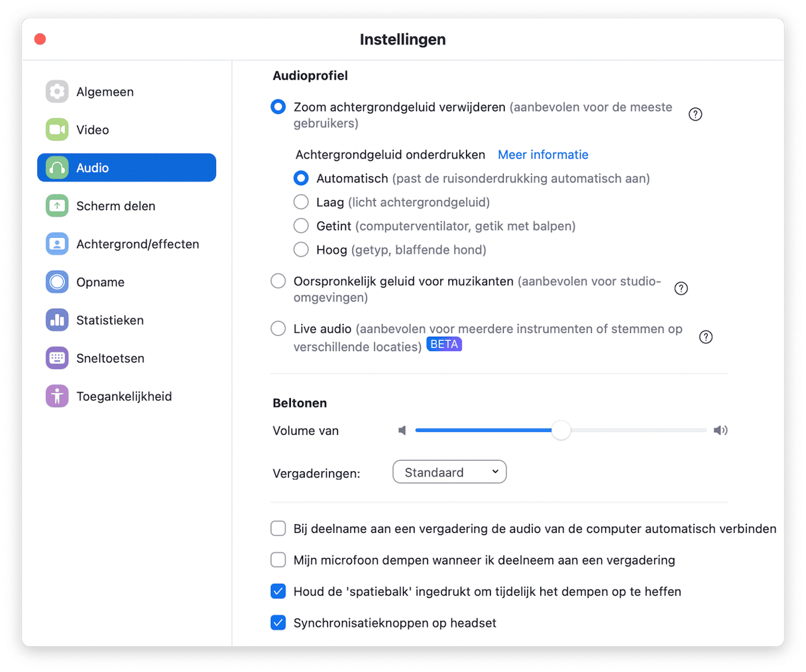Click the Opname recording icon

57,282
